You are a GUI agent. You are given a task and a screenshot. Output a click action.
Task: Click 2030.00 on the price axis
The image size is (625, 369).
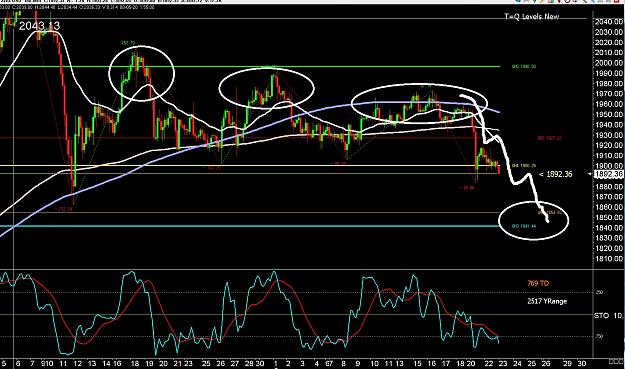609,32
